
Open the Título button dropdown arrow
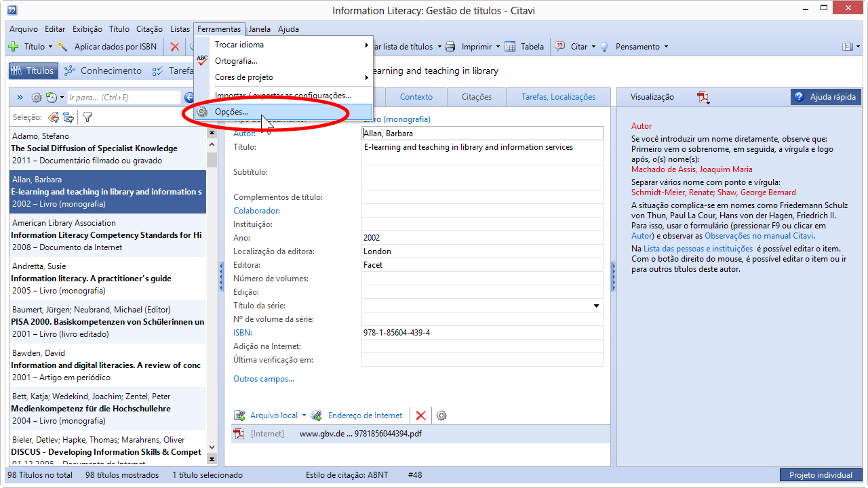pyautogui.click(x=50, y=47)
